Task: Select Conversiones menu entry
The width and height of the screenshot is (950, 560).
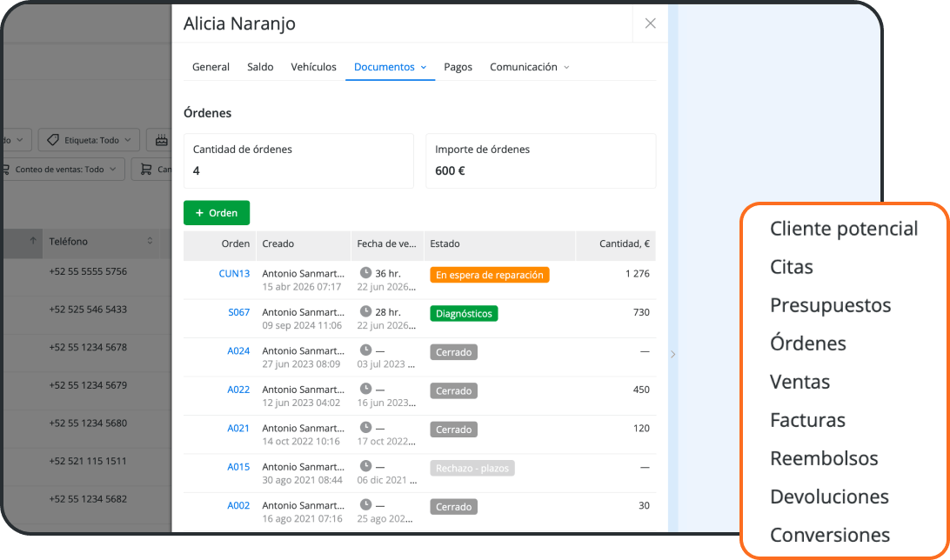Action: (830, 535)
